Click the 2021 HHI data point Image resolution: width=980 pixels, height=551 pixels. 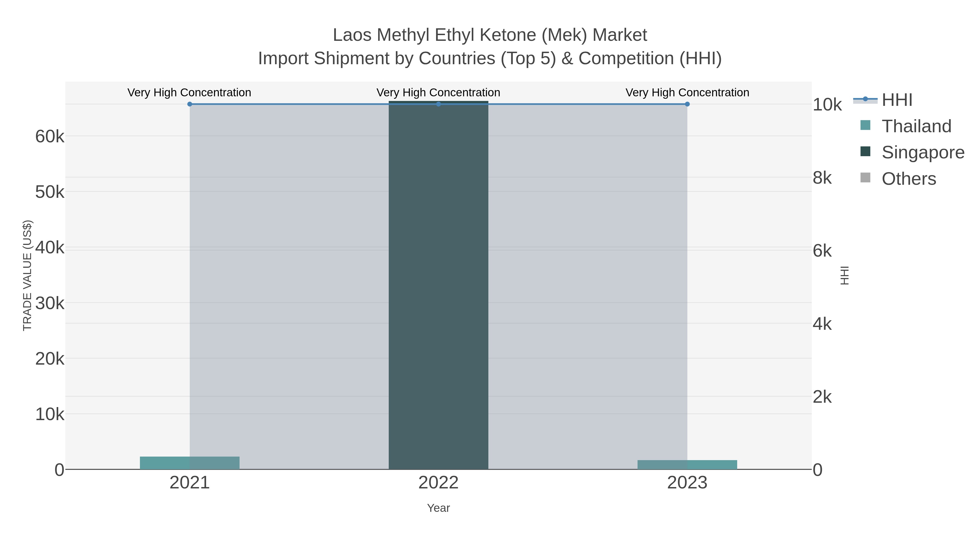(190, 104)
